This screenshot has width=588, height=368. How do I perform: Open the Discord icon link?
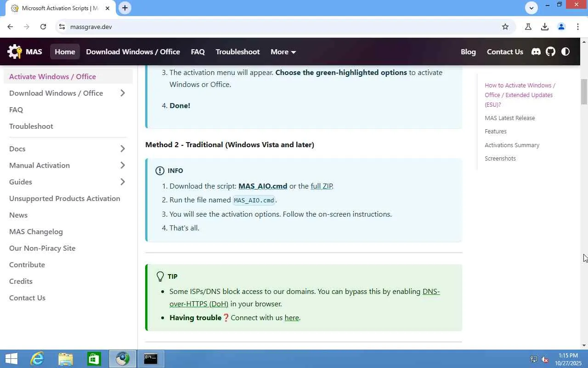[x=536, y=52]
